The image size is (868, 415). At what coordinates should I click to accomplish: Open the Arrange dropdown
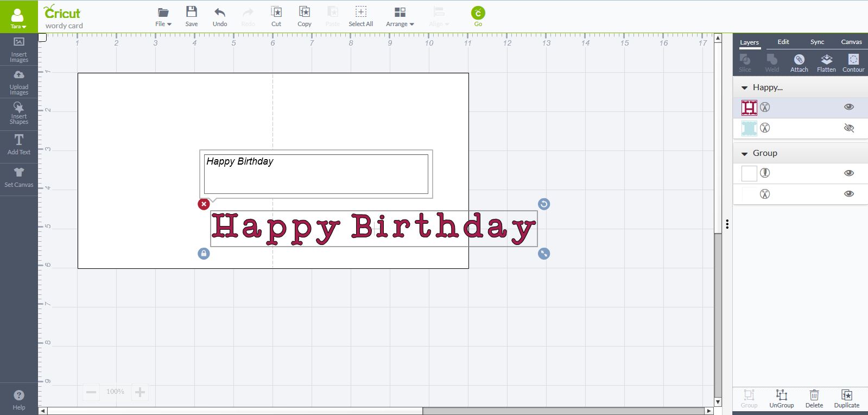pyautogui.click(x=400, y=16)
